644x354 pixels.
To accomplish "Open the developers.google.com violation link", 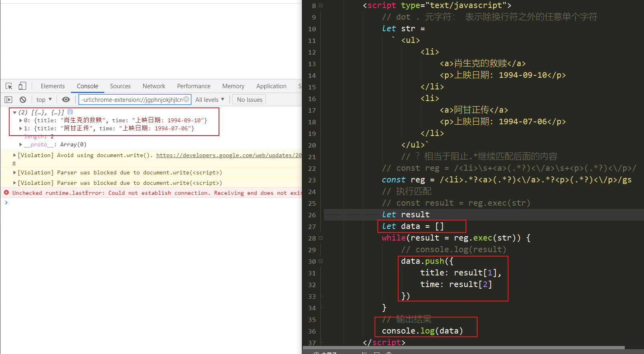I will click(x=229, y=155).
